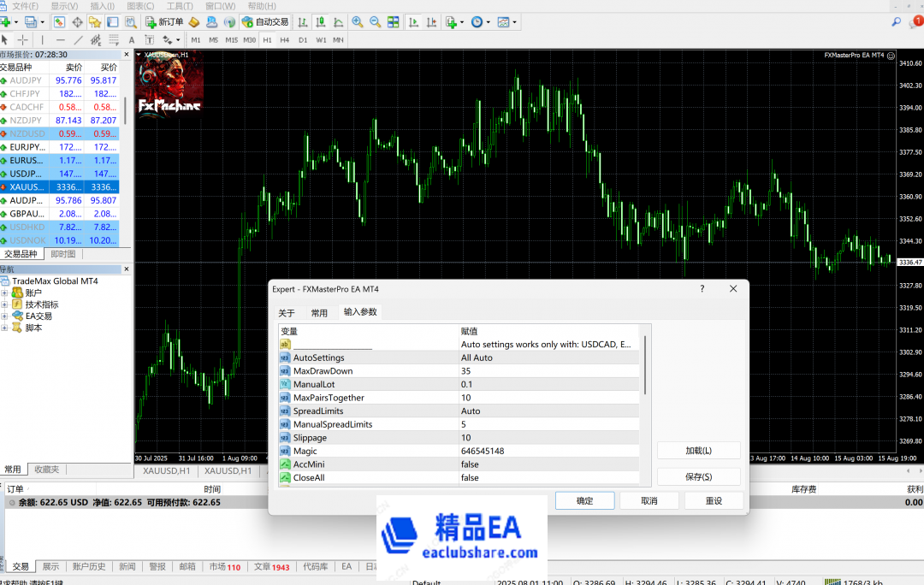
Task: Open the chart periods clock dropdown arrow
Action: pos(488,22)
